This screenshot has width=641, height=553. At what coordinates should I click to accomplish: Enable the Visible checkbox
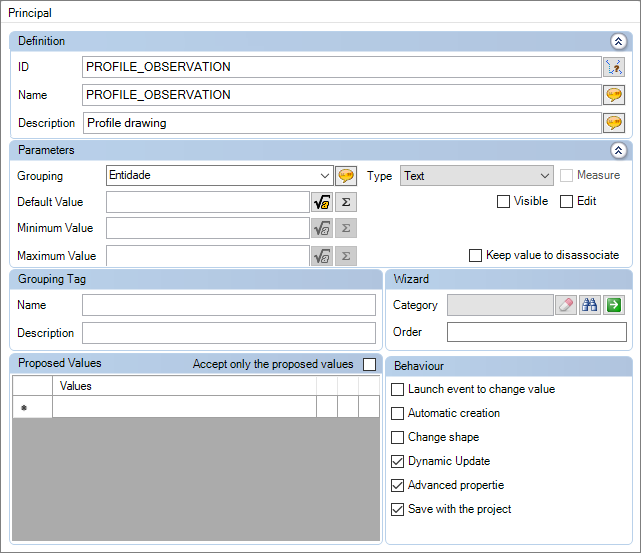coord(503,201)
